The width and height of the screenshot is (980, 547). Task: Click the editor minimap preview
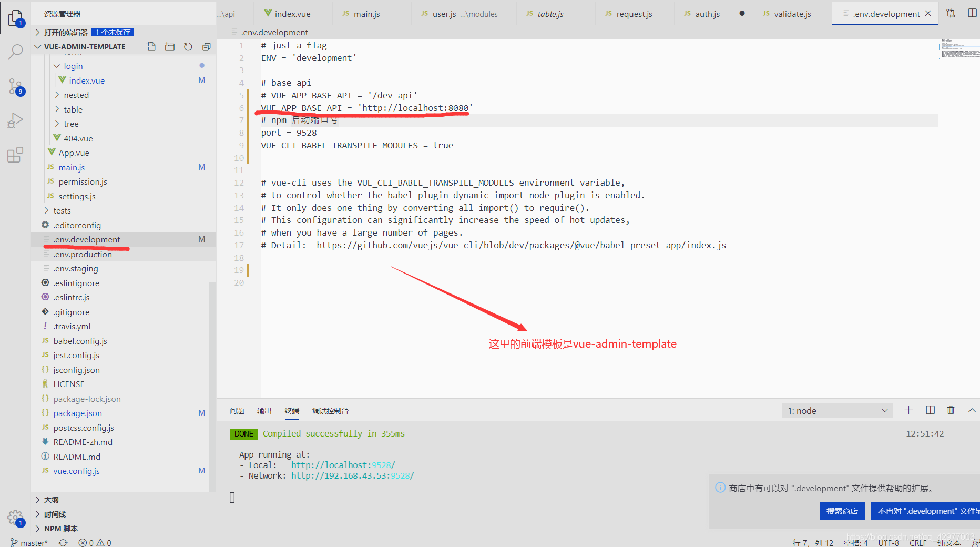pos(959,48)
